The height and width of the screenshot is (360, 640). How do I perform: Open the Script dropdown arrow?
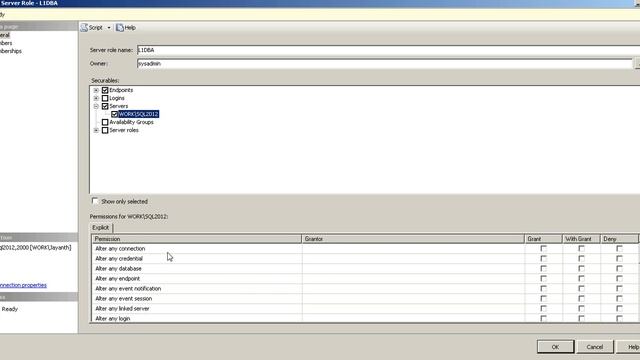[109, 28]
